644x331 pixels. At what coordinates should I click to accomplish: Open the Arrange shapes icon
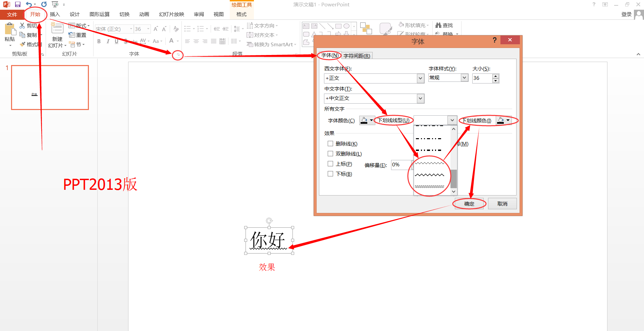tap(366, 29)
